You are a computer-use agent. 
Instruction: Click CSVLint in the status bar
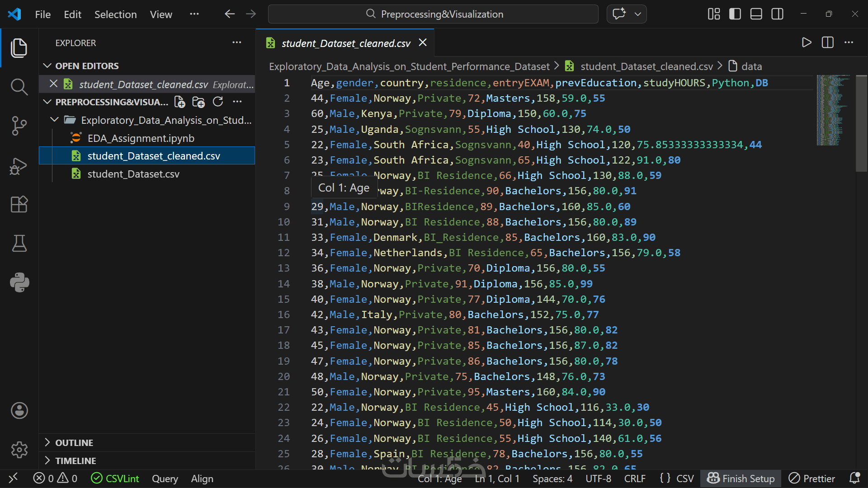[115, 479]
